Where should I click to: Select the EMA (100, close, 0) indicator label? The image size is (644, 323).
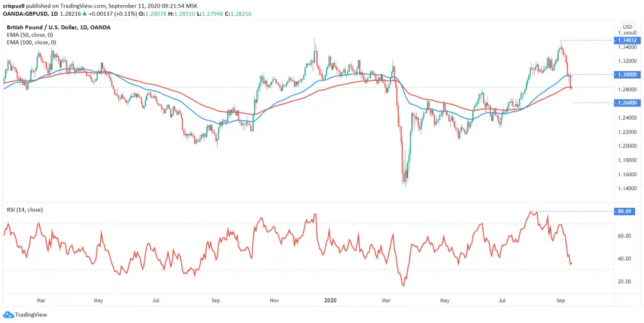click(x=33, y=42)
